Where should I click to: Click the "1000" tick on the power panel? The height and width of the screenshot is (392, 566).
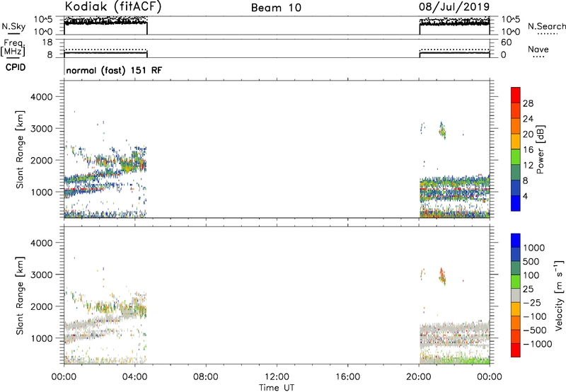pyautogui.click(x=41, y=192)
